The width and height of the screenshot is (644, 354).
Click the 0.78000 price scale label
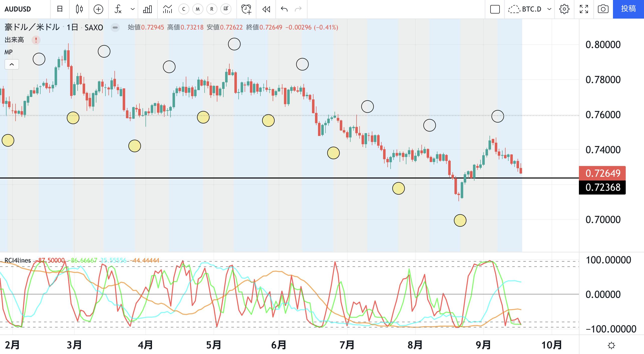coord(603,80)
